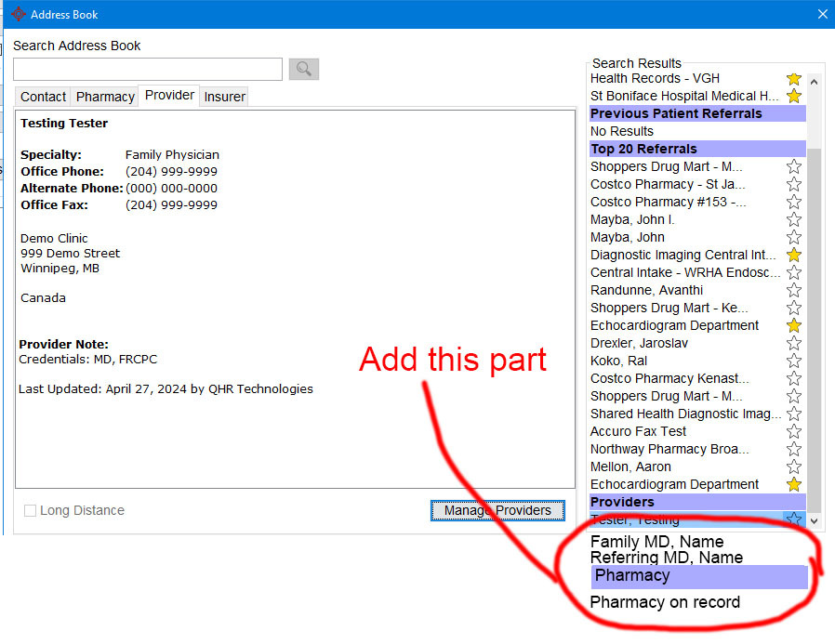This screenshot has height=644, width=835.
Task: Open the Insurer tab
Action: click(224, 97)
